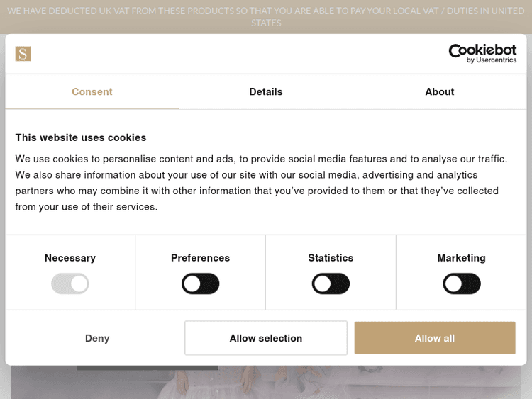Click the Allow selection button
This screenshot has height=399, width=532.
point(266,338)
